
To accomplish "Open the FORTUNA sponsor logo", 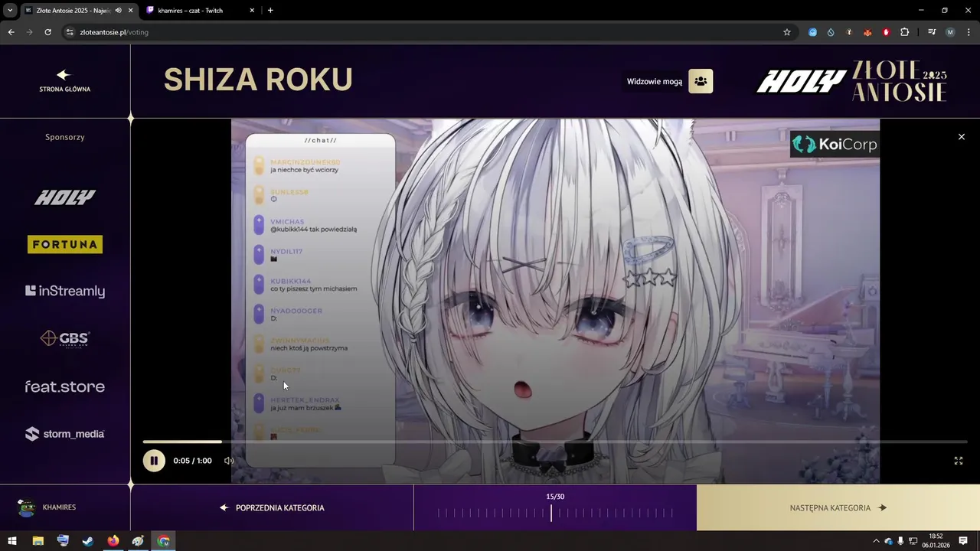I will (65, 244).
